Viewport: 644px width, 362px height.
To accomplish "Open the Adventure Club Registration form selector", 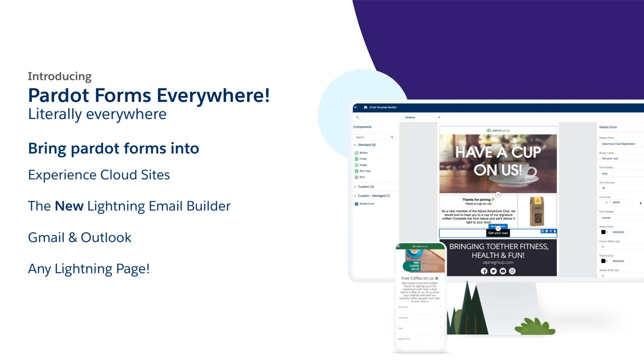I will pyautogui.click(x=621, y=144).
